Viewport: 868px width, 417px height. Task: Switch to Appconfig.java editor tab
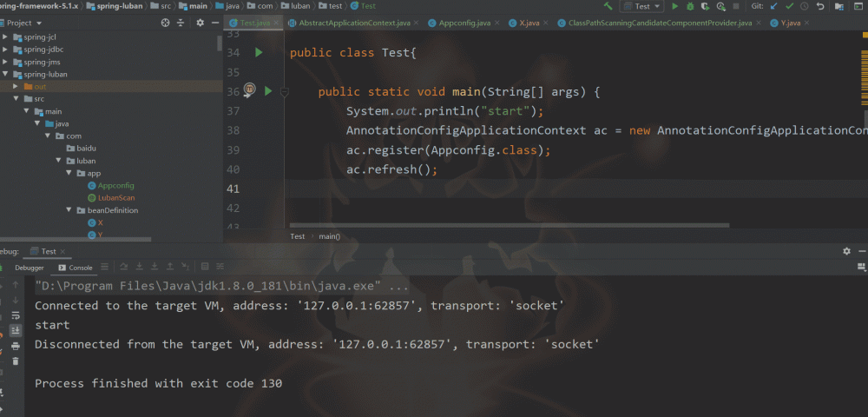click(464, 23)
